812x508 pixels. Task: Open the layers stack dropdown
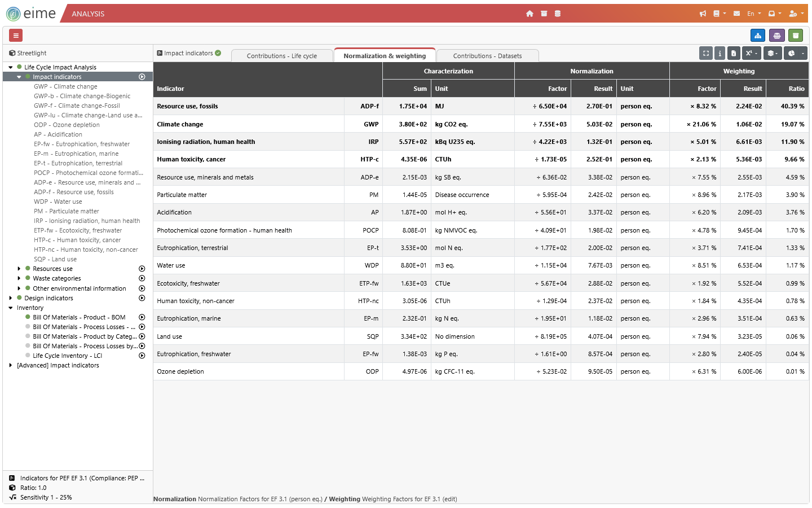click(x=773, y=53)
